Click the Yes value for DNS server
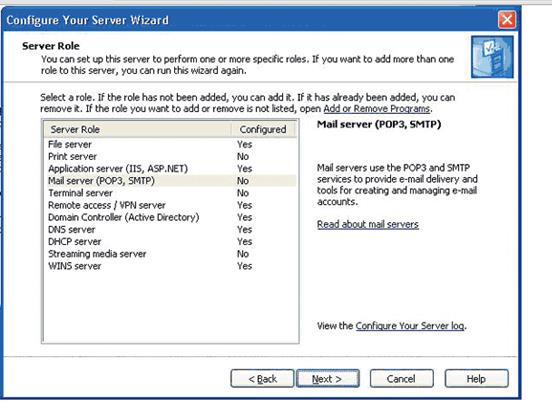 244,230
